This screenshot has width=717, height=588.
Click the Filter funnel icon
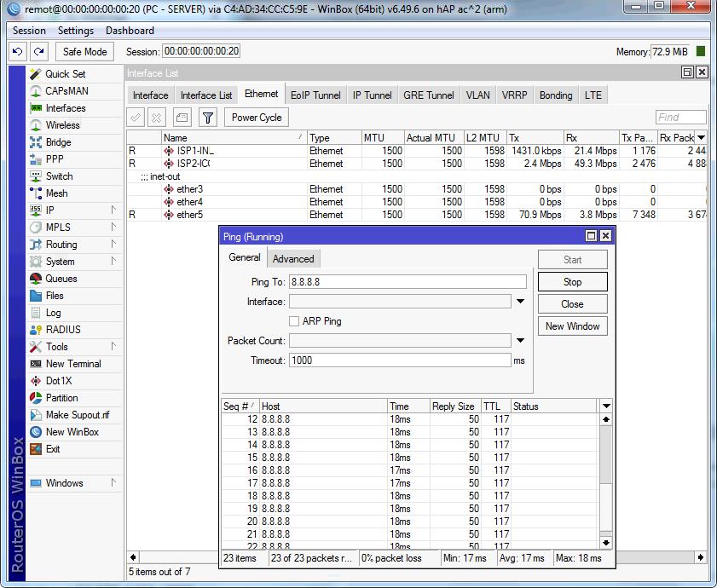[208, 118]
